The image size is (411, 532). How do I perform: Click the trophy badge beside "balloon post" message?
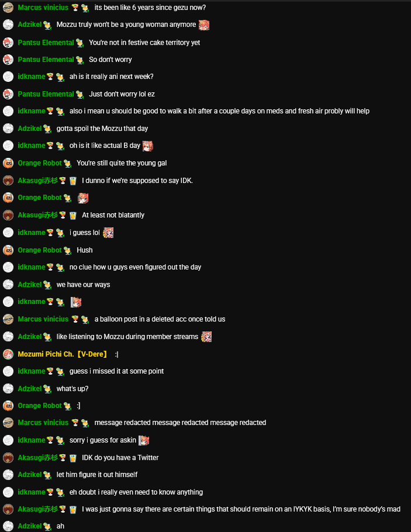click(x=75, y=319)
